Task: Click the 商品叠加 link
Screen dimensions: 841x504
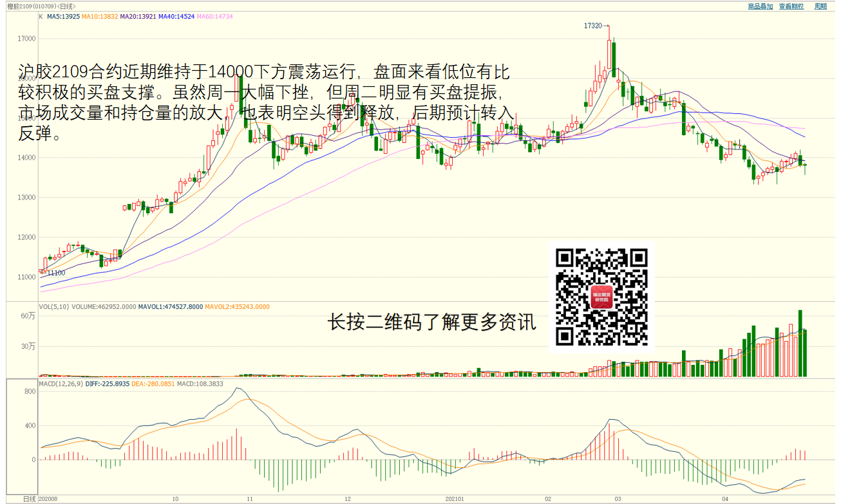Action: (x=760, y=6)
